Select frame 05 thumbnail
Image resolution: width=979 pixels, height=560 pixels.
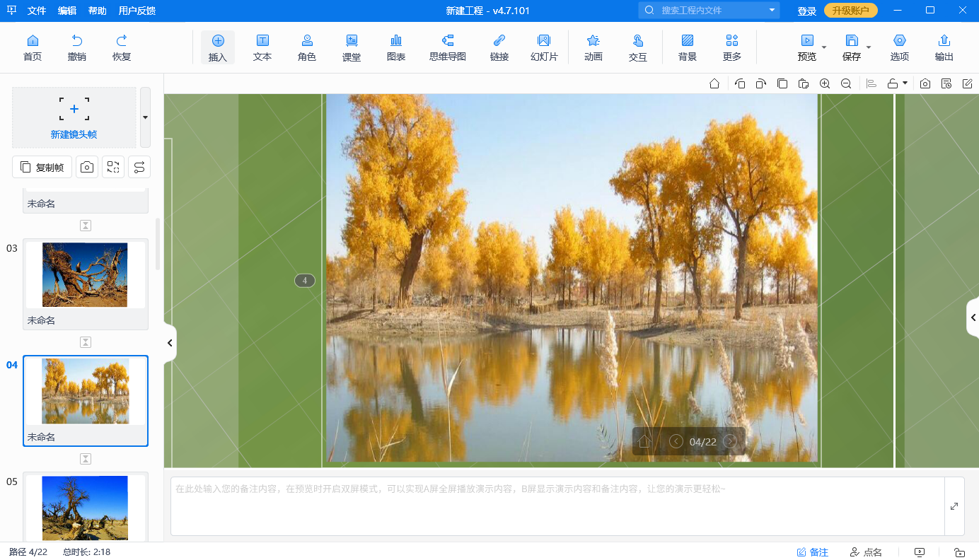tap(86, 508)
